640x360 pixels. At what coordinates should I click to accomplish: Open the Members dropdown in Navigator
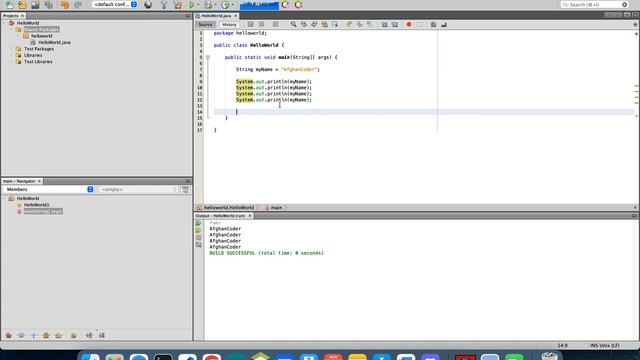tap(49, 189)
